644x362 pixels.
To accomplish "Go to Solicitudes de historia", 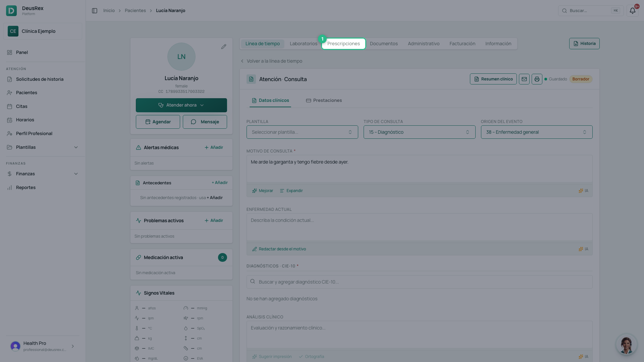I will [x=43, y=79].
